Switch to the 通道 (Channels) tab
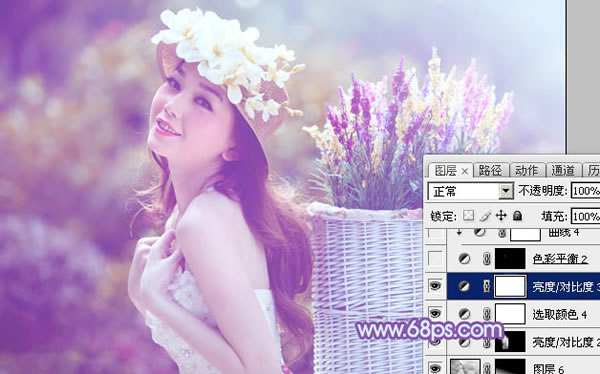 click(x=563, y=170)
